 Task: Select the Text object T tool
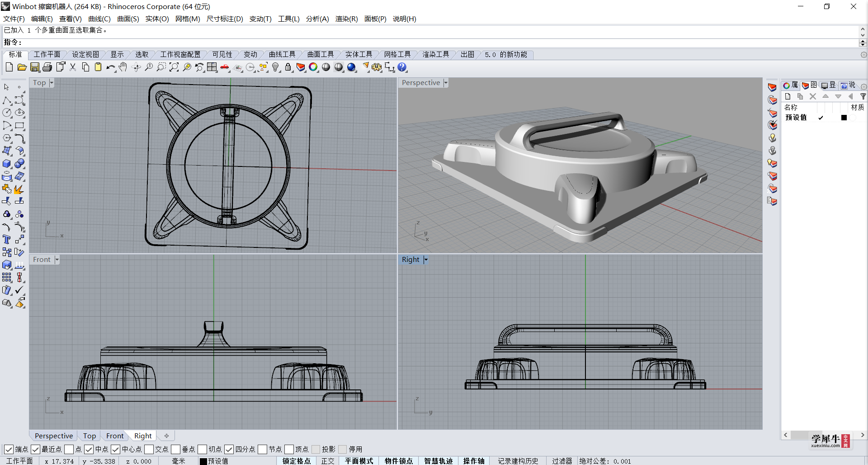[7, 239]
